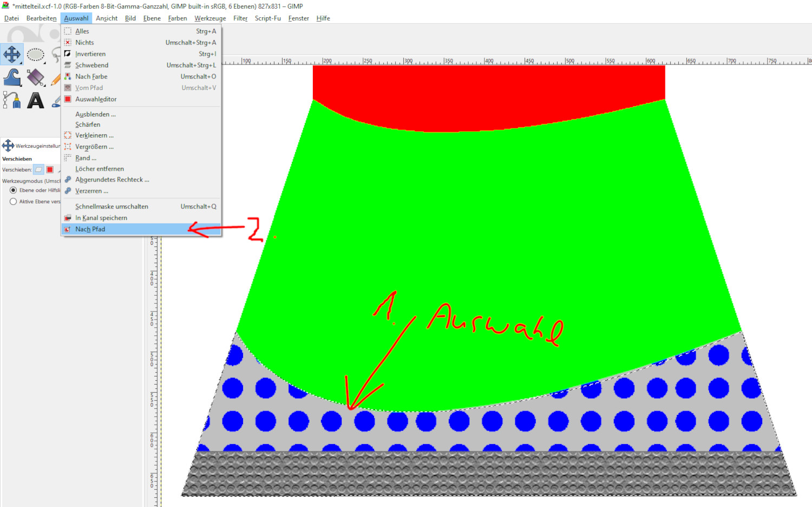Choose 'Invertieren' from Auswahl menu
Screen dimensions: 812x507
(x=90, y=54)
